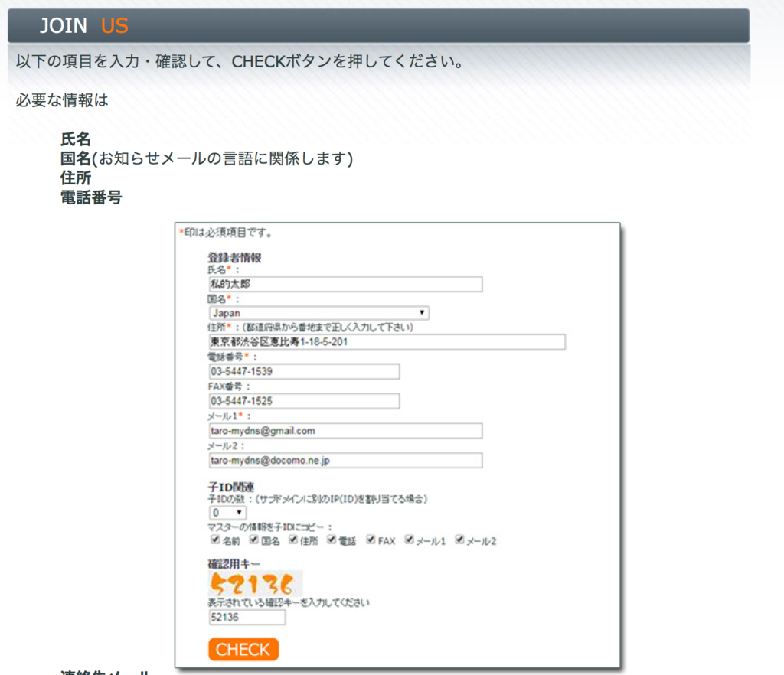This screenshot has width=784, height=675.
Task: Click the 表示されている確認キーを入力してください instruction
Action: coord(289,602)
